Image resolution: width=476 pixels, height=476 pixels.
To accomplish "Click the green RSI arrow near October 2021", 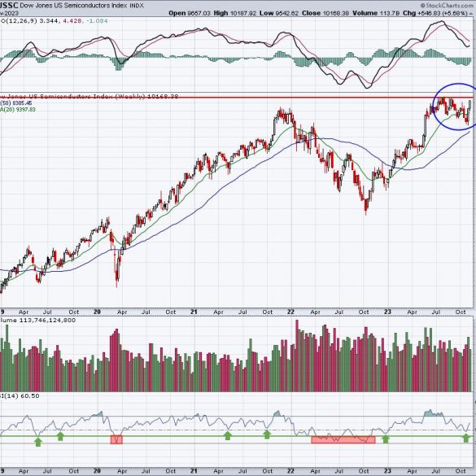I will click(267, 435).
